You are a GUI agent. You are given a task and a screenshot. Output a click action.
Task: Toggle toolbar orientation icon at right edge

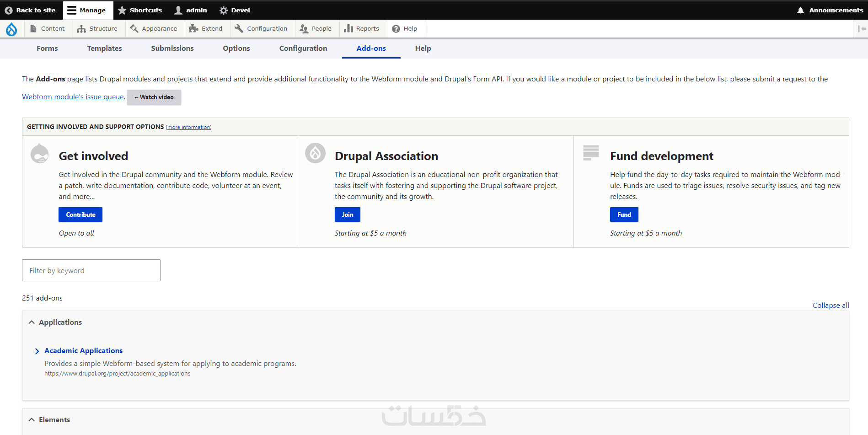pos(862,29)
